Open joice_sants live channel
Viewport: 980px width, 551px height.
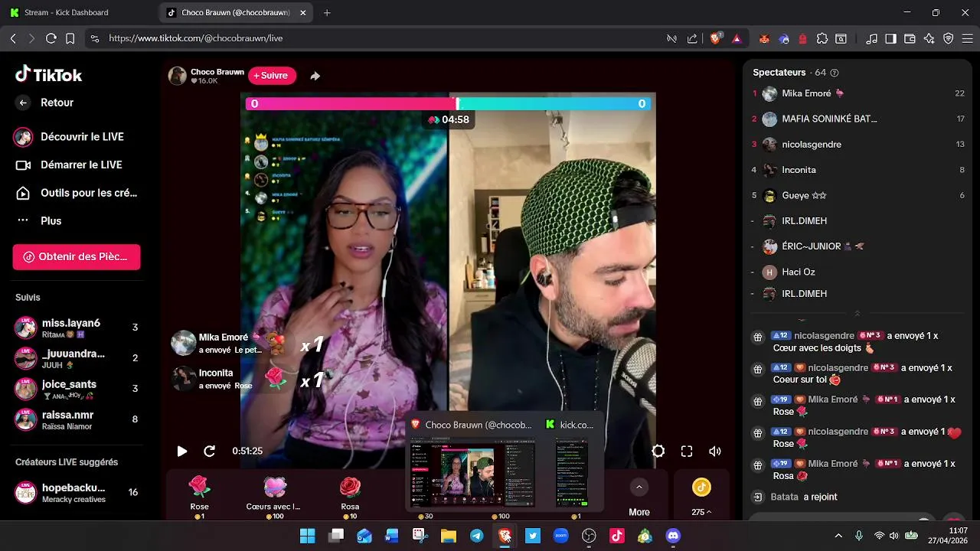77,389
